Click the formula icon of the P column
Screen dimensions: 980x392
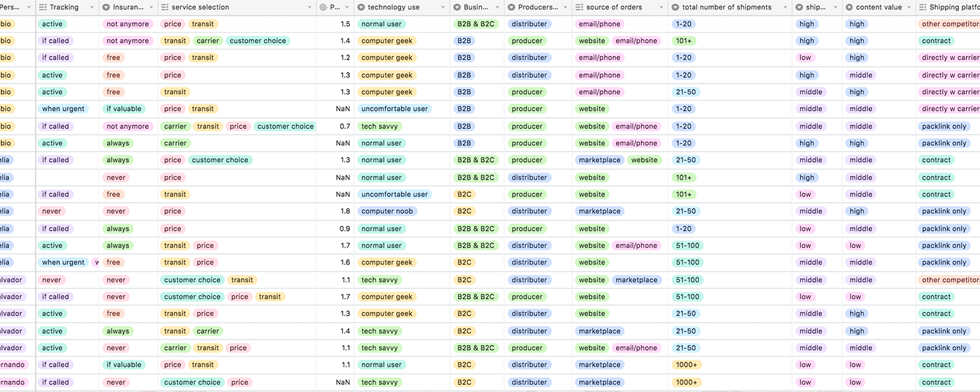pyautogui.click(x=323, y=7)
